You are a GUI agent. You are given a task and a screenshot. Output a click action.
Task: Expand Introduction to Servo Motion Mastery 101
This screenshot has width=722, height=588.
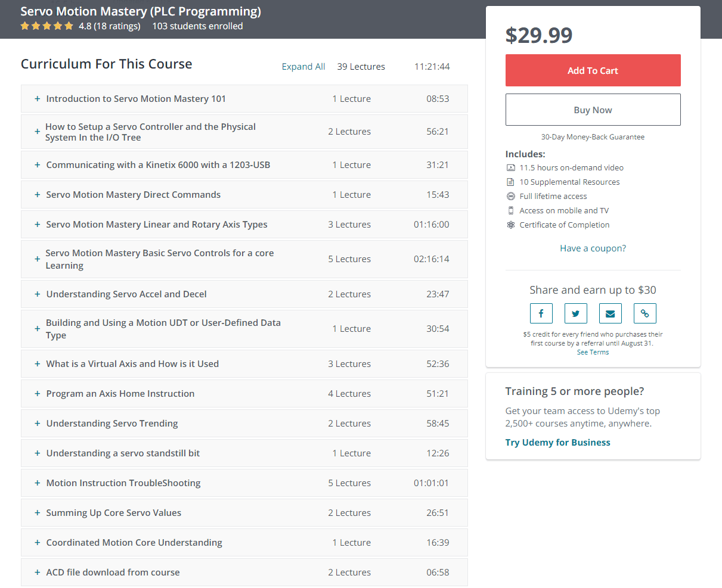[244, 99]
